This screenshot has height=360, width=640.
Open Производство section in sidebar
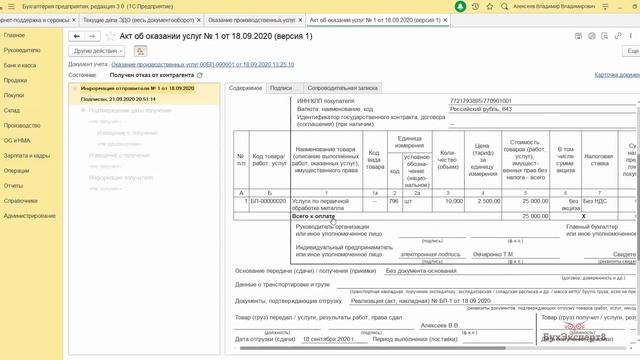point(22,125)
